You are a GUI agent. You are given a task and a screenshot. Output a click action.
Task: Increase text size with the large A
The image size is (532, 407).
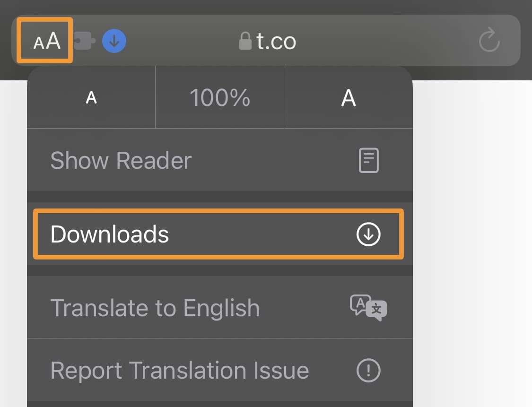[x=348, y=98]
